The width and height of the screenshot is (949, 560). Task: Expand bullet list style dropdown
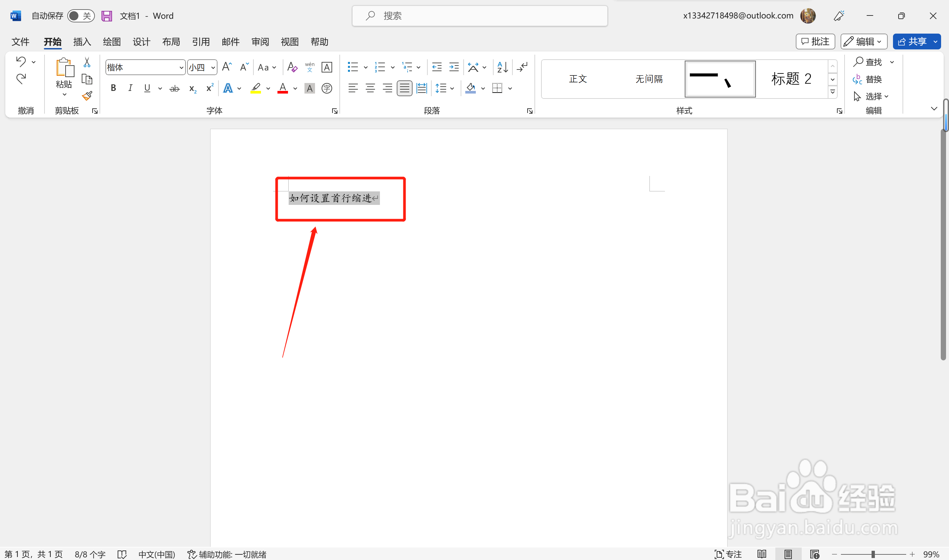[365, 68]
